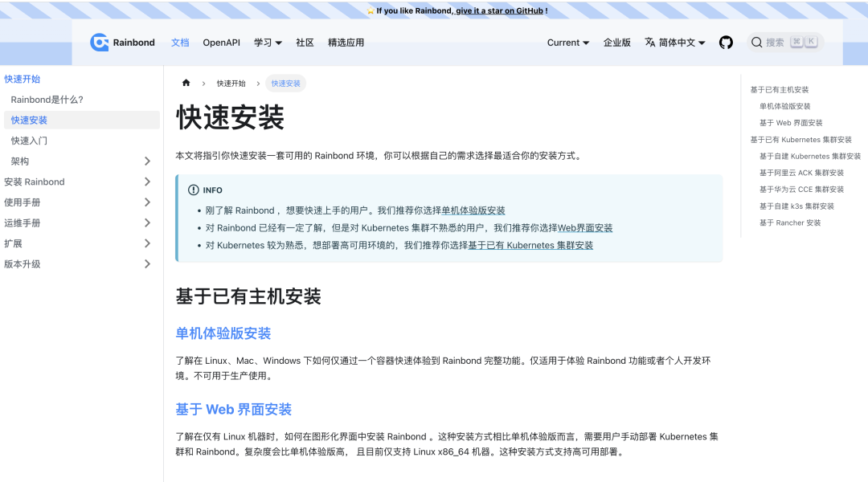868x482 pixels.
Task: Expand the 使用手册 sidebar section
Action: coord(147,202)
